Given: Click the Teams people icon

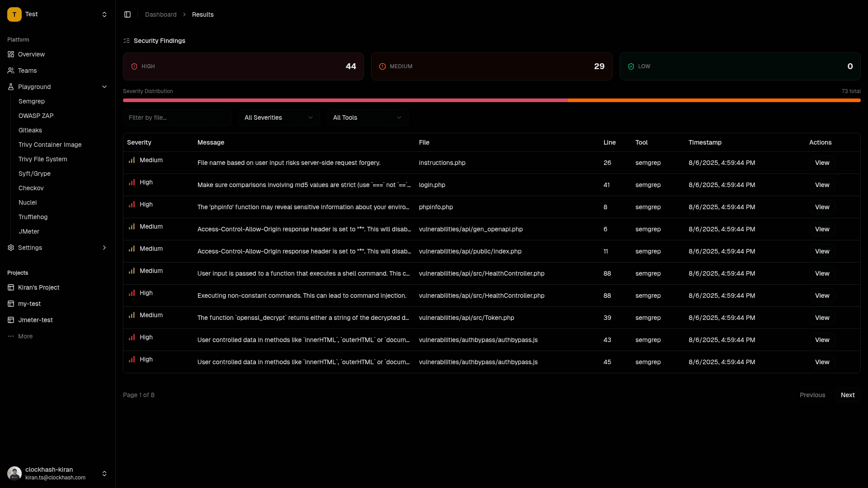Looking at the screenshot, I should (10, 70).
